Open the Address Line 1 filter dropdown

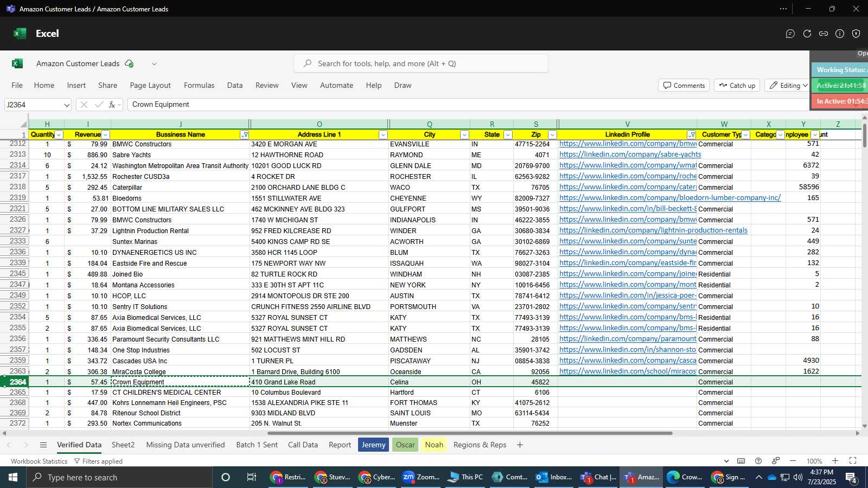[x=383, y=134]
